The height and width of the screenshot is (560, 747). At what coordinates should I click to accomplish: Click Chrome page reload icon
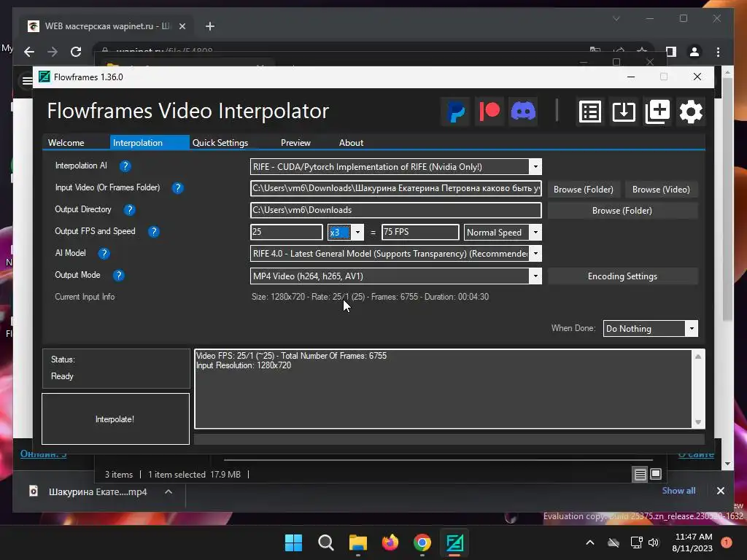pos(76,52)
